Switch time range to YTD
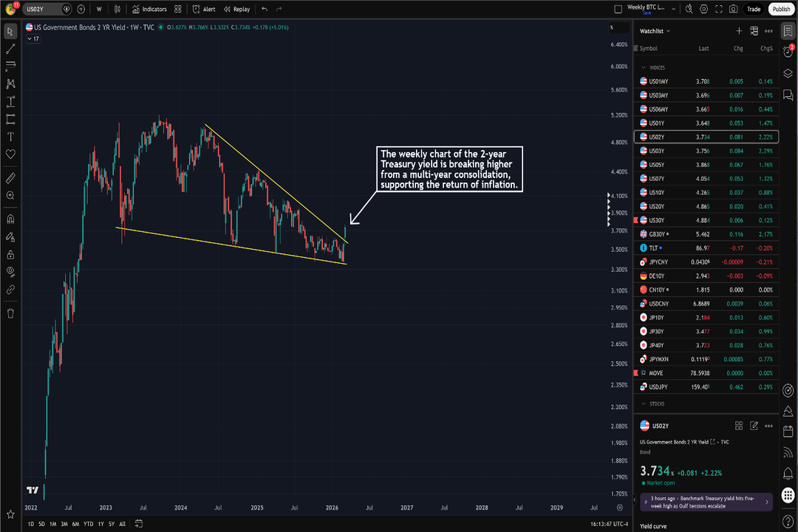This screenshot has height=532, width=798. (x=88, y=524)
